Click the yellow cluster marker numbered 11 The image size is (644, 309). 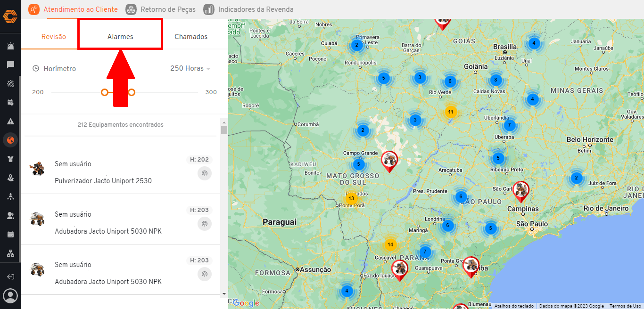451,112
